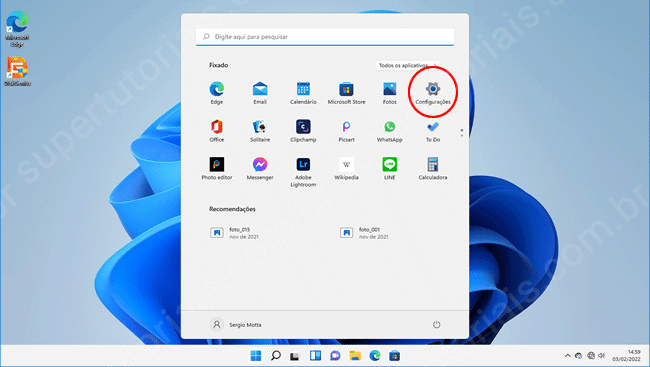Open the clock and date 14:59
650x367 pixels.
tap(626, 356)
